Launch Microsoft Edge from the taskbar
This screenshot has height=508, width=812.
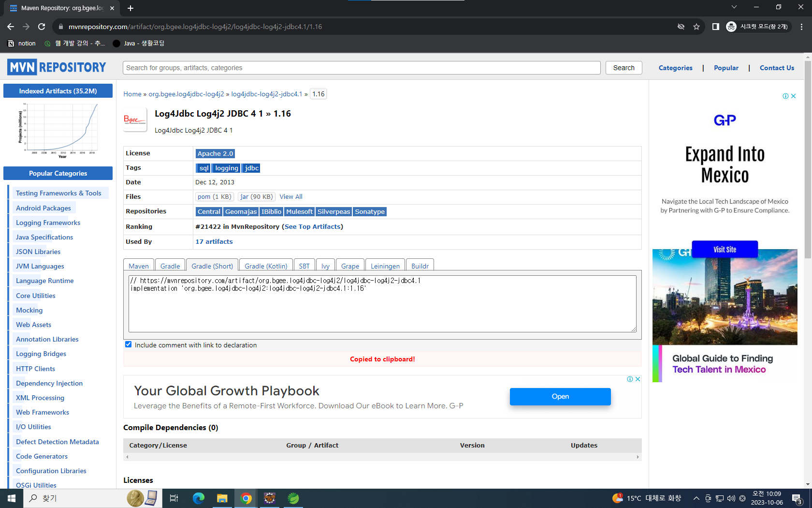198,498
